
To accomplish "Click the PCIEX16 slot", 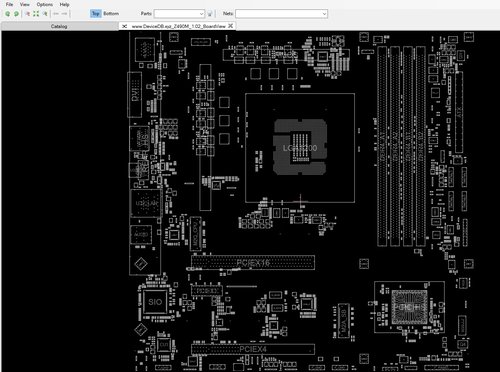I will point(253,263).
